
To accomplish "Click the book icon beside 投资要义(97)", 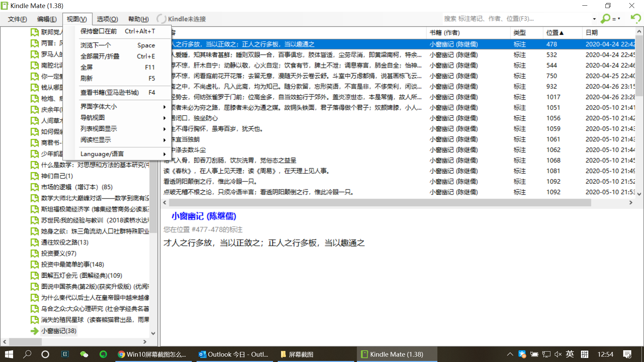I will click(x=35, y=254).
